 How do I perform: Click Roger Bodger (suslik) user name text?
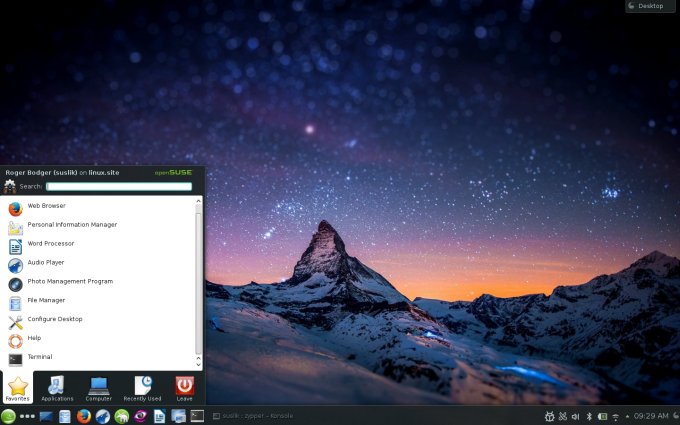coord(41,173)
